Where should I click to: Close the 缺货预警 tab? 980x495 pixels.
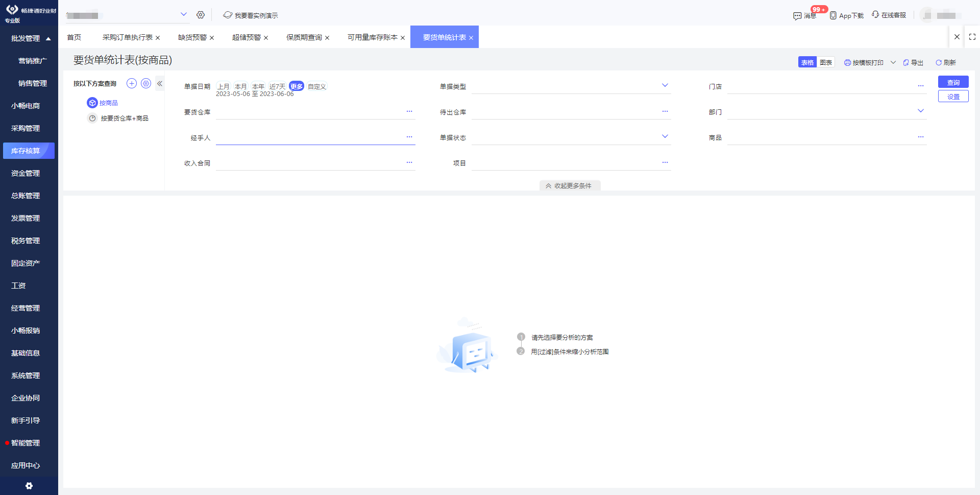(x=212, y=38)
